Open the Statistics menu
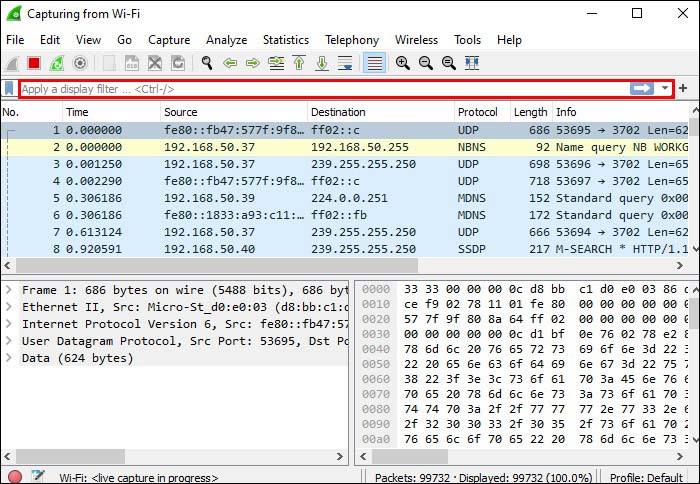The image size is (700, 484). pos(286,40)
